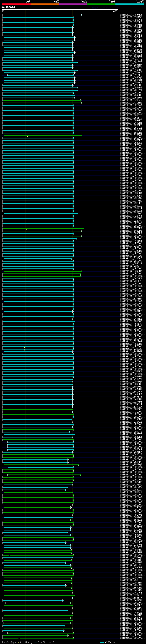Open hit UniRef100_Q84M35
Screen dimensions: 146x644
coord(131,50)
